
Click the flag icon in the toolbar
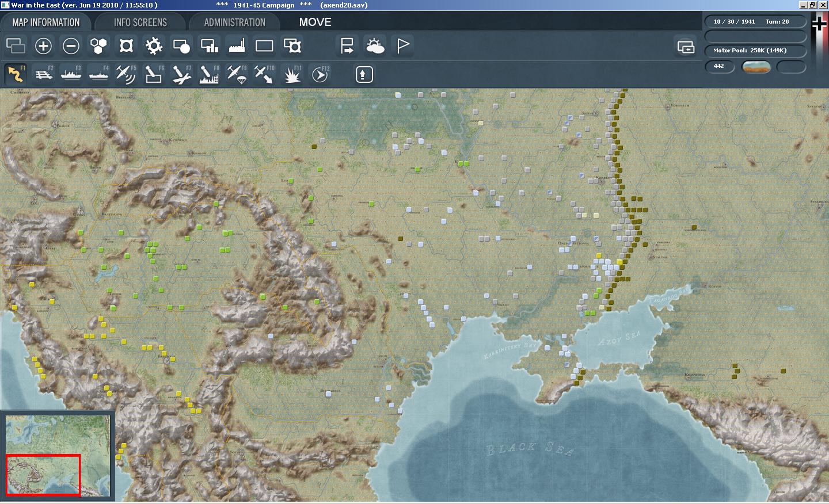click(x=403, y=46)
